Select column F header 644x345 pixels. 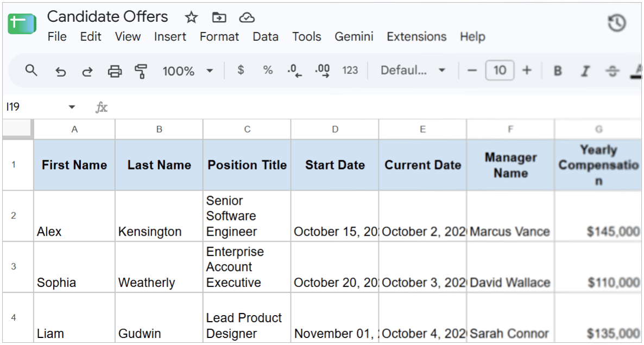click(x=510, y=129)
